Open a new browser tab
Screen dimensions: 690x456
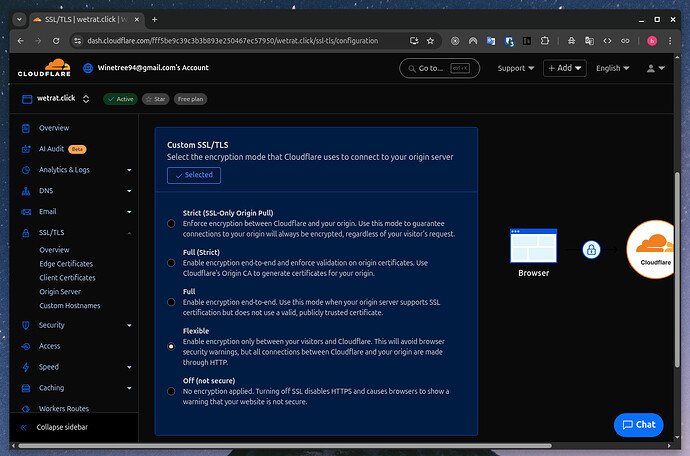click(154, 19)
